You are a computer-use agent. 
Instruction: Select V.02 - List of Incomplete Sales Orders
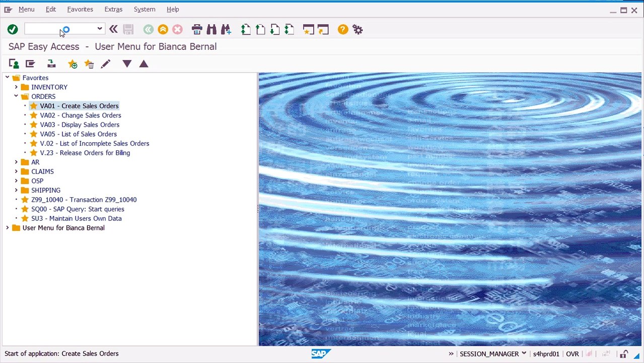point(95,144)
